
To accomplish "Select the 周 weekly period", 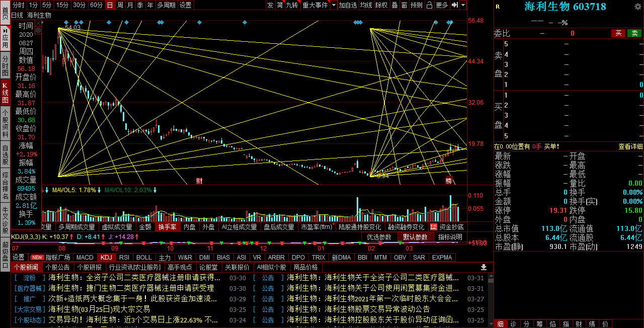I will tap(120, 5).
